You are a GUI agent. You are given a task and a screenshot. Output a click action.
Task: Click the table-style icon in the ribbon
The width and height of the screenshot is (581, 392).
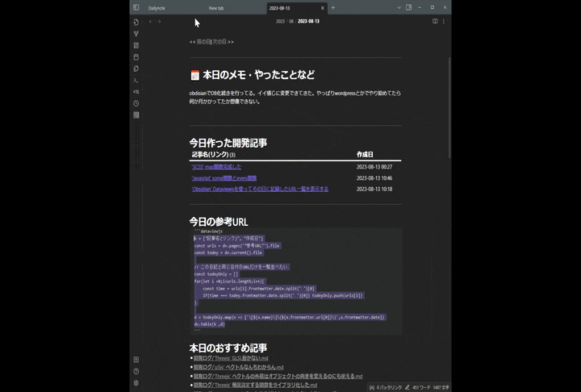click(x=136, y=115)
